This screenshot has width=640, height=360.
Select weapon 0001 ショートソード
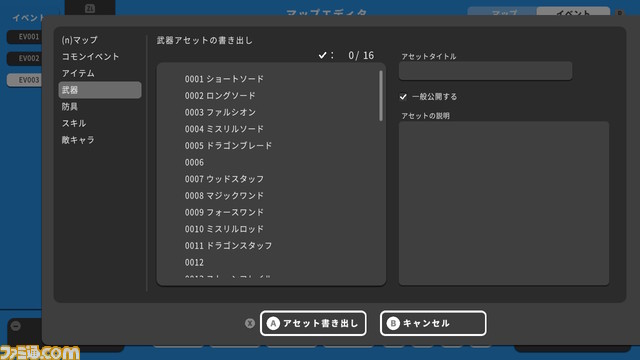click(x=224, y=79)
